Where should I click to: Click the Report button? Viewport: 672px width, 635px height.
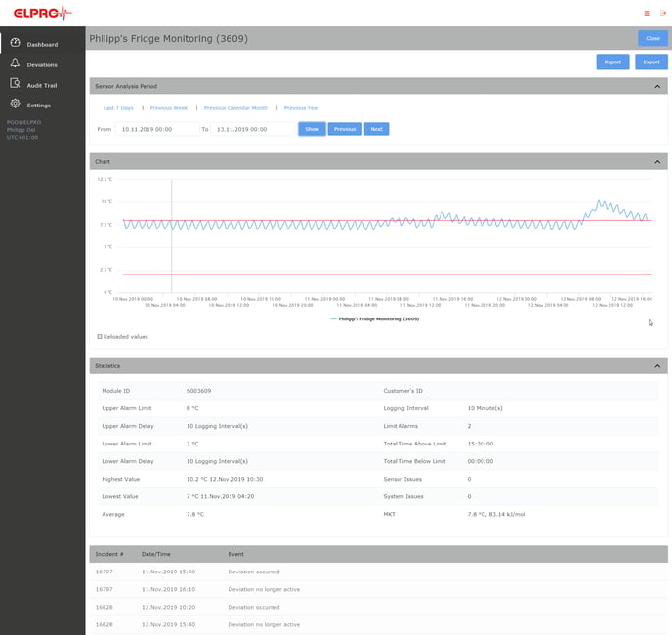612,62
